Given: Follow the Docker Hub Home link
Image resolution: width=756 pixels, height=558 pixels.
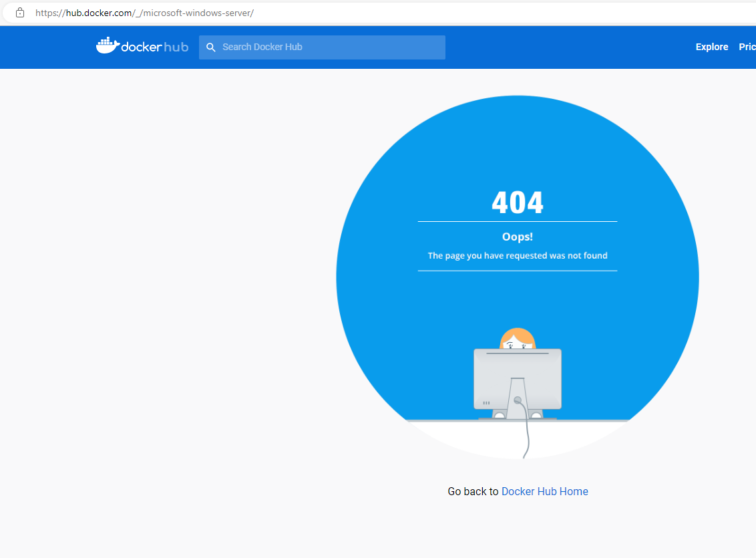Looking at the screenshot, I should coord(544,491).
